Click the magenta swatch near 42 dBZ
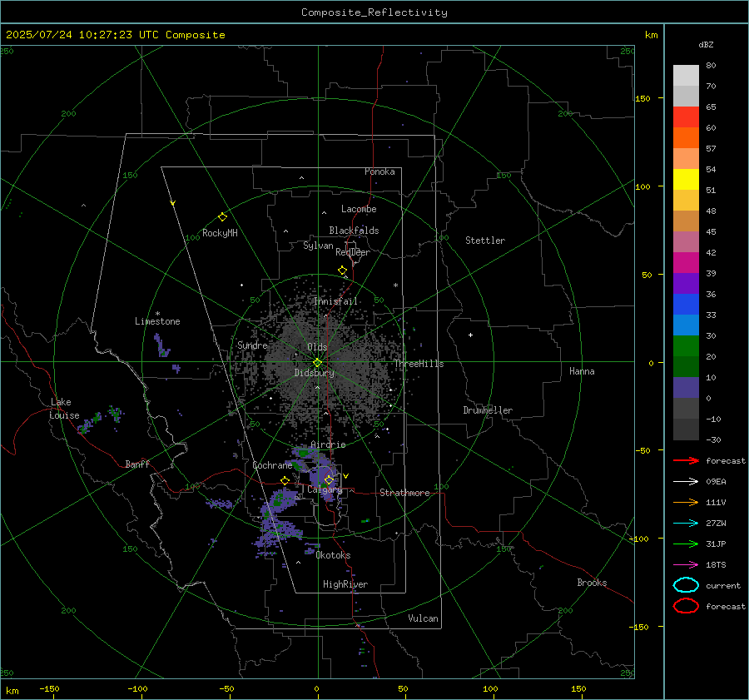749x700 pixels. pyautogui.click(x=686, y=262)
